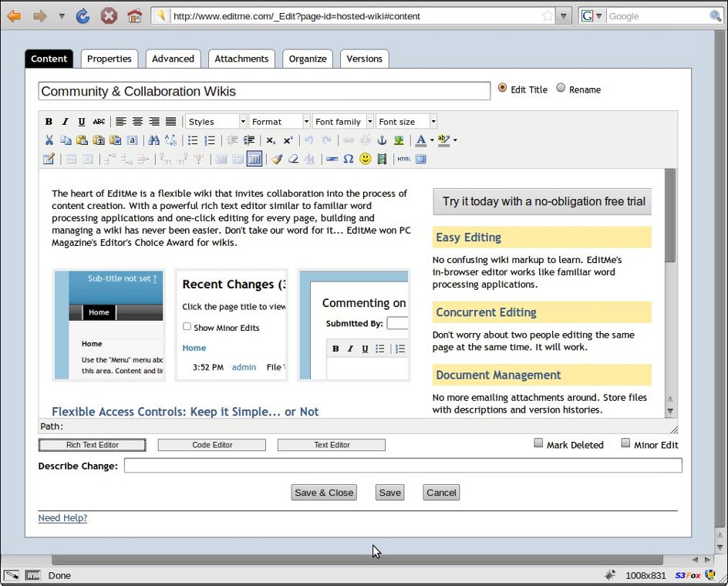Open the back/forward history dropdown arrow
The image size is (728, 586).
61,16
